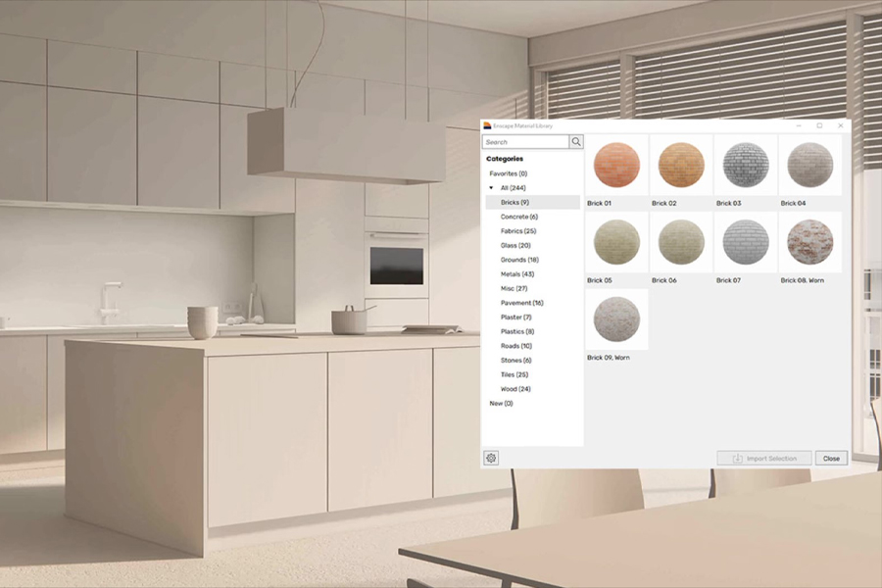The image size is (882, 588).
Task: Select the Brick 09, Worn thumbnail
Action: click(x=616, y=319)
